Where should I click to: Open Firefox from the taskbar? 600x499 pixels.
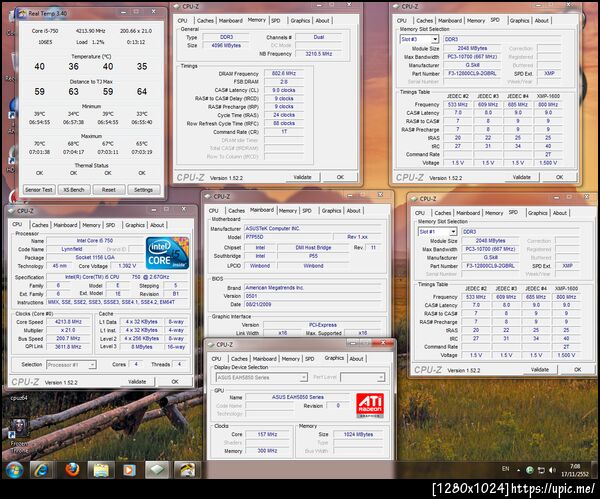72,470
